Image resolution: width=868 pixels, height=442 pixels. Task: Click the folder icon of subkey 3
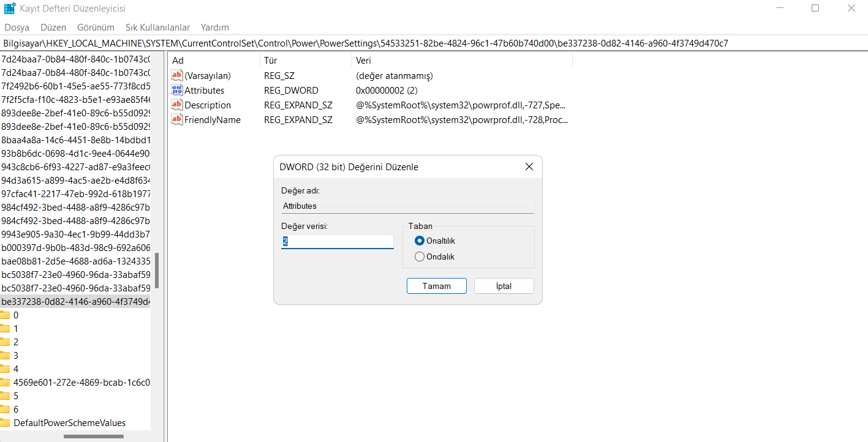pos(5,356)
